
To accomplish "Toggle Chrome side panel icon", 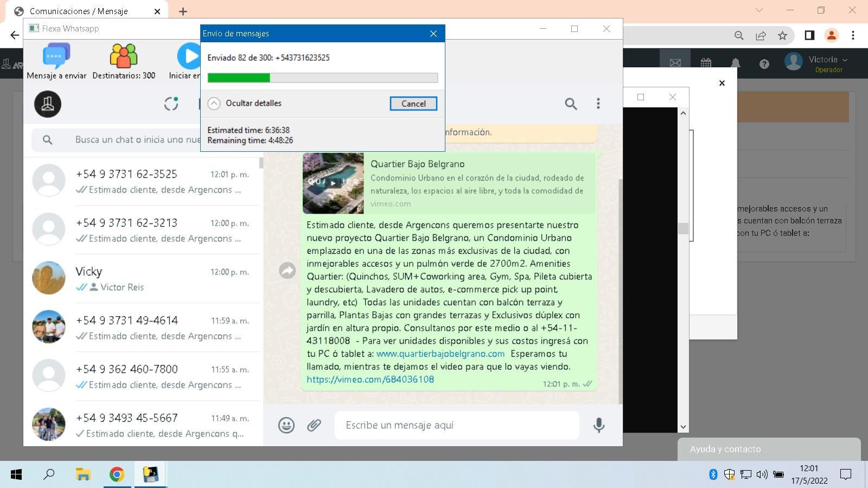I will [x=809, y=35].
